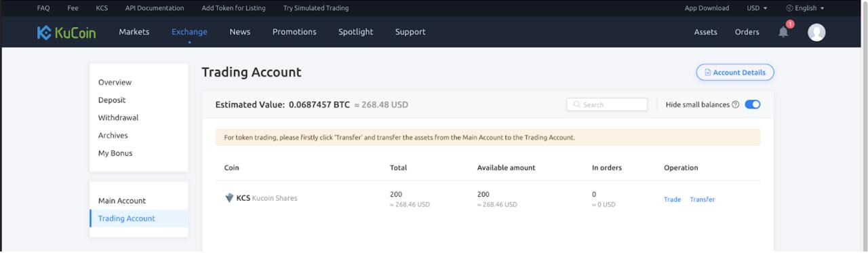Viewport: 868px width, 253px height.
Task: Open the user profile avatar
Action: click(x=816, y=32)
